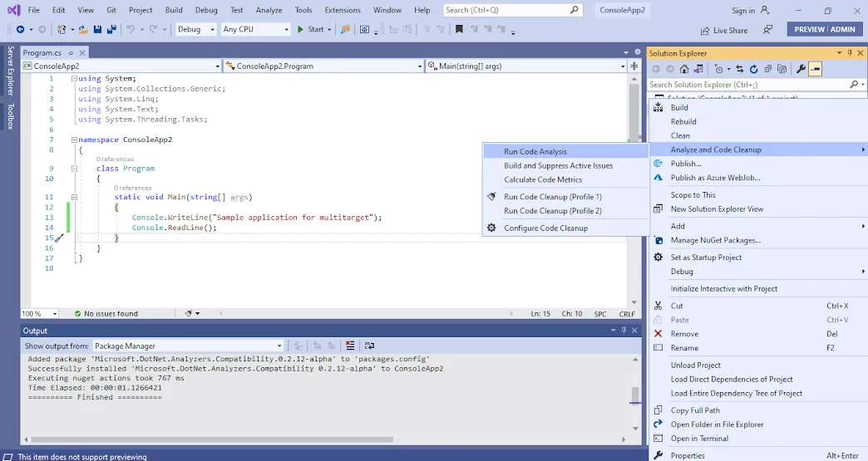868x461 pixels.
Task: Open the Start button dropdown arrow
Action: 329,30
